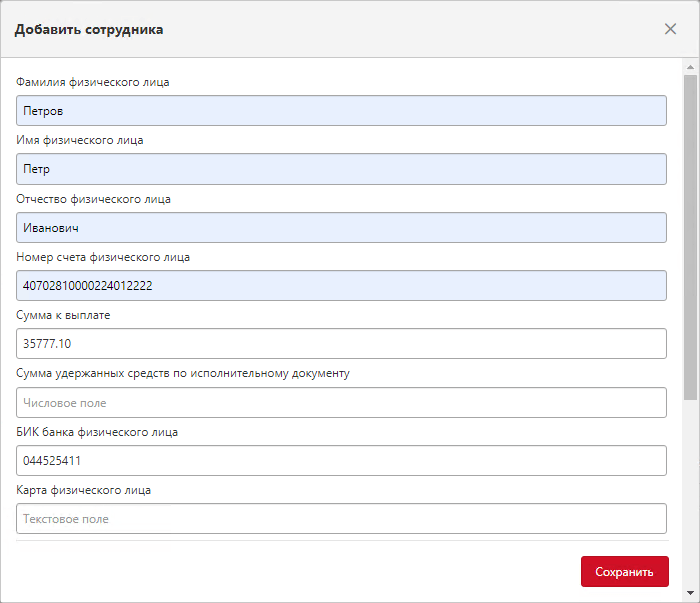Click the Отчество физического лица label
This screenshot has width=700, height=603.
93,199
